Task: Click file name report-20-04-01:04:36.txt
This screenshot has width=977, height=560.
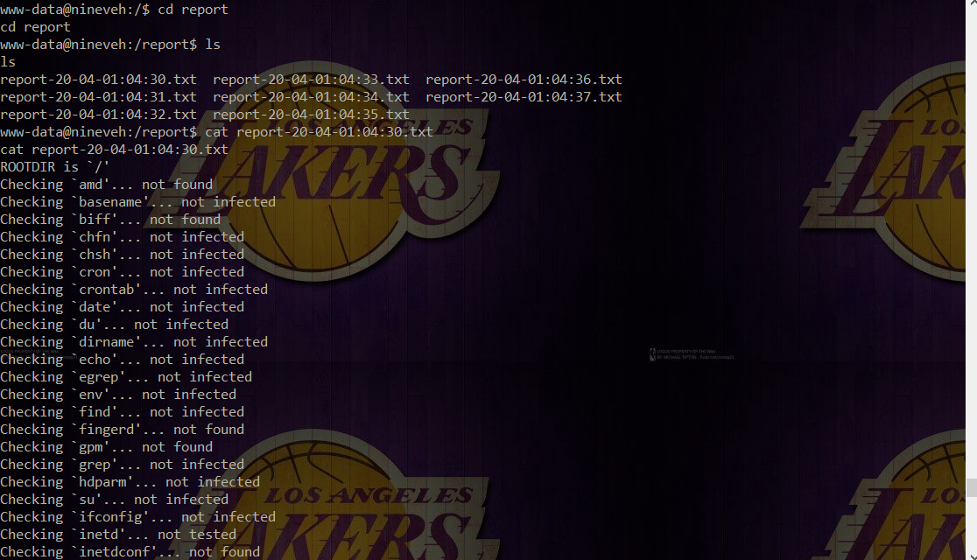Action: pyautogui.click(x=524, y=80)
